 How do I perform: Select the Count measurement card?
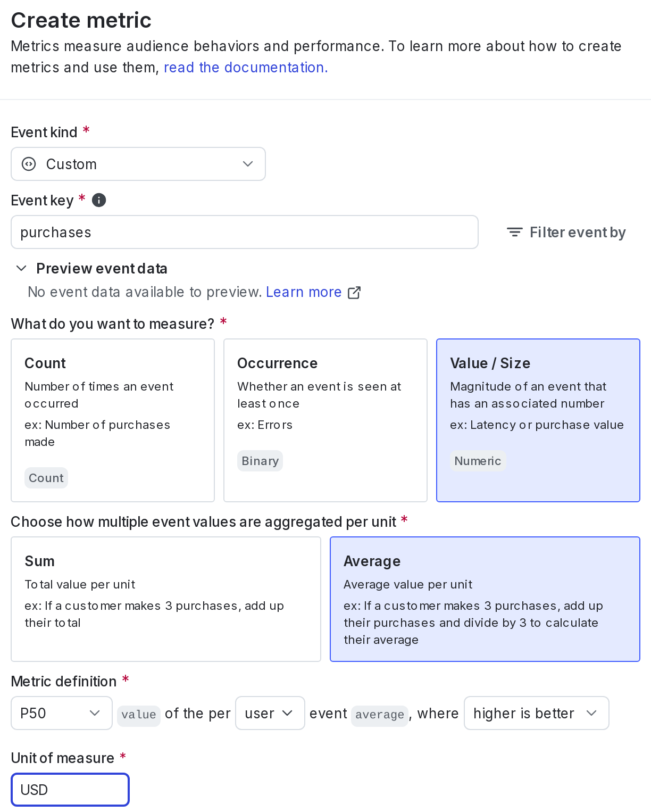tap(113, 420)
